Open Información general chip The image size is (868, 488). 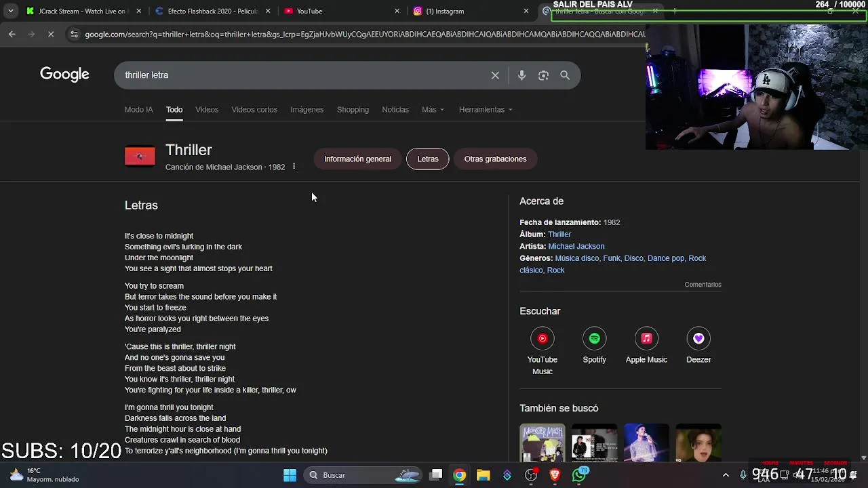[357, 159]
